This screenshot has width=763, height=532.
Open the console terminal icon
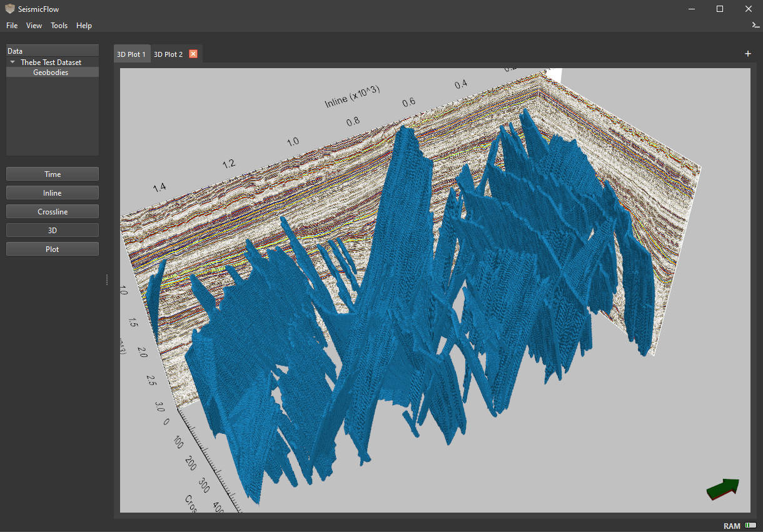(x=755, y=25)
